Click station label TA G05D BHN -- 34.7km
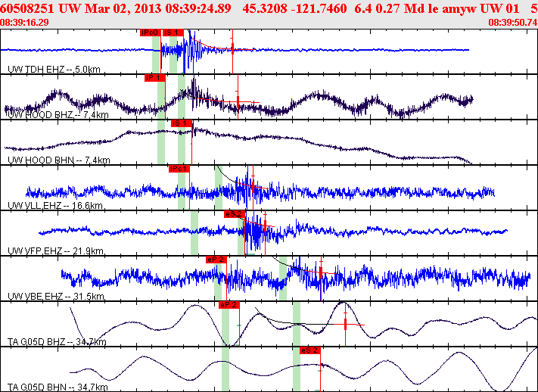The height and width of the screenshot is (392, 538). pyautogui.click(x=58, y=387)
